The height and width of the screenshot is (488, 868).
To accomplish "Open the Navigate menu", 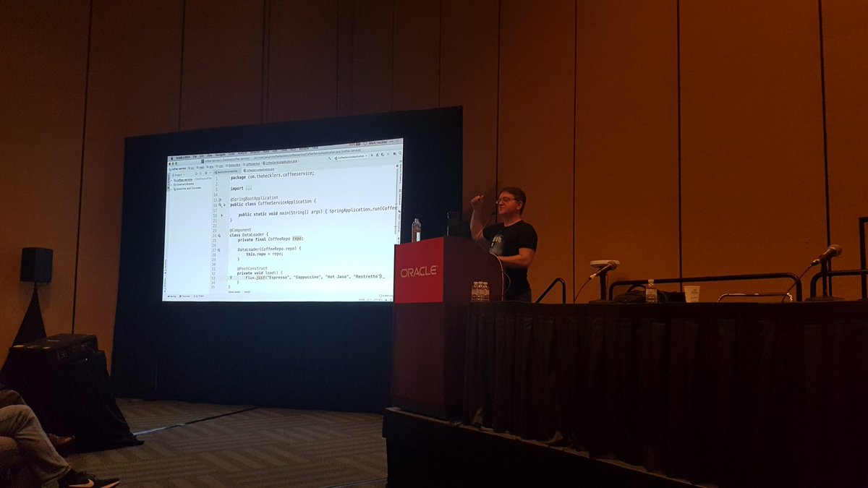I will click(x=221, y=155).
